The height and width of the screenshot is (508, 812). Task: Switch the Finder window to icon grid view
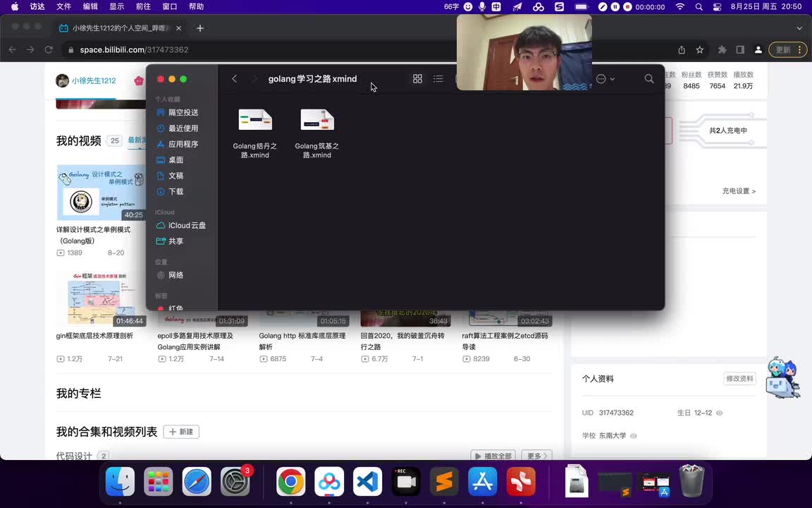(x=417, y=79)
